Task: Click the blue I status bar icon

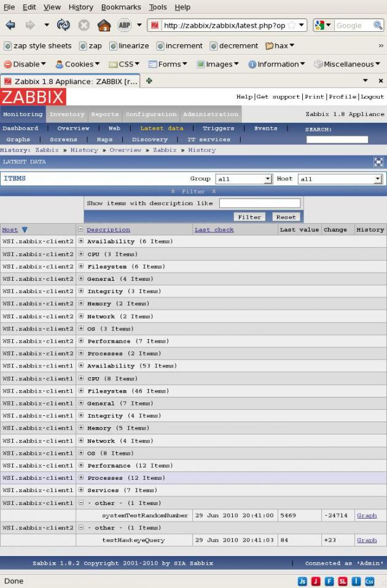Action: (356, 581)
